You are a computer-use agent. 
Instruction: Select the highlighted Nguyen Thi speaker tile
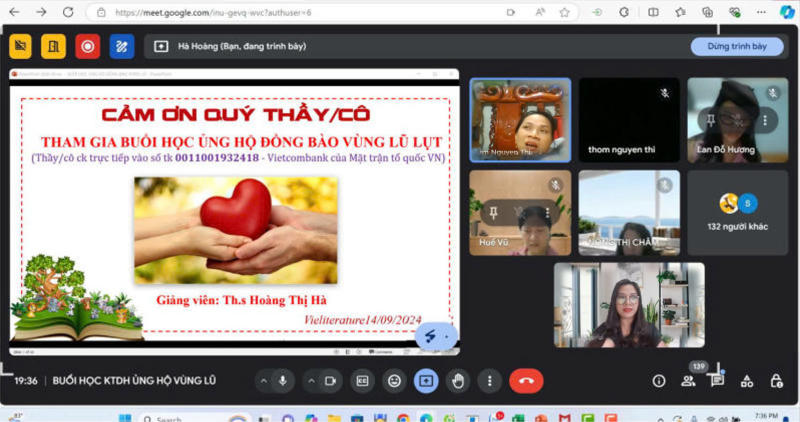(x=520, y=120)
